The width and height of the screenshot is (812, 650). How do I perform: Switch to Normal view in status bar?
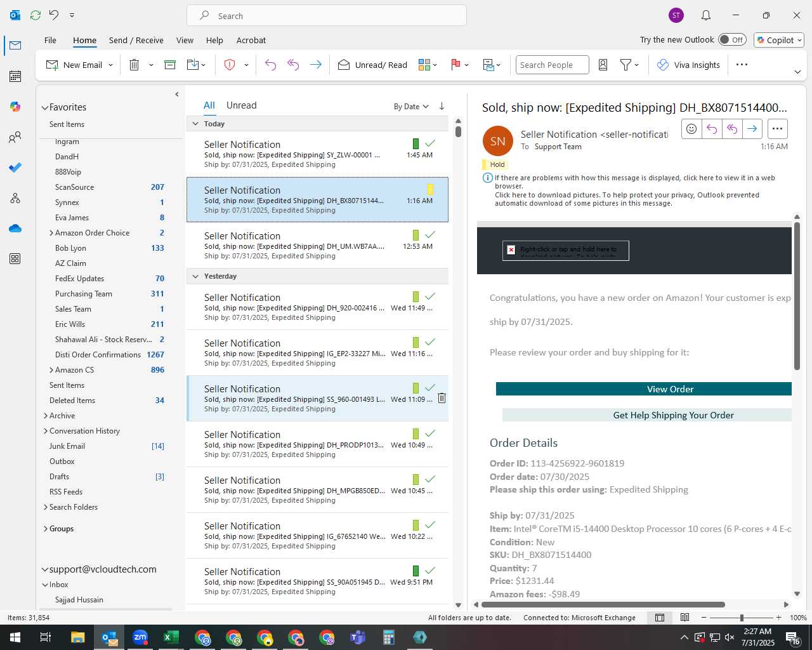click(660, 618)
